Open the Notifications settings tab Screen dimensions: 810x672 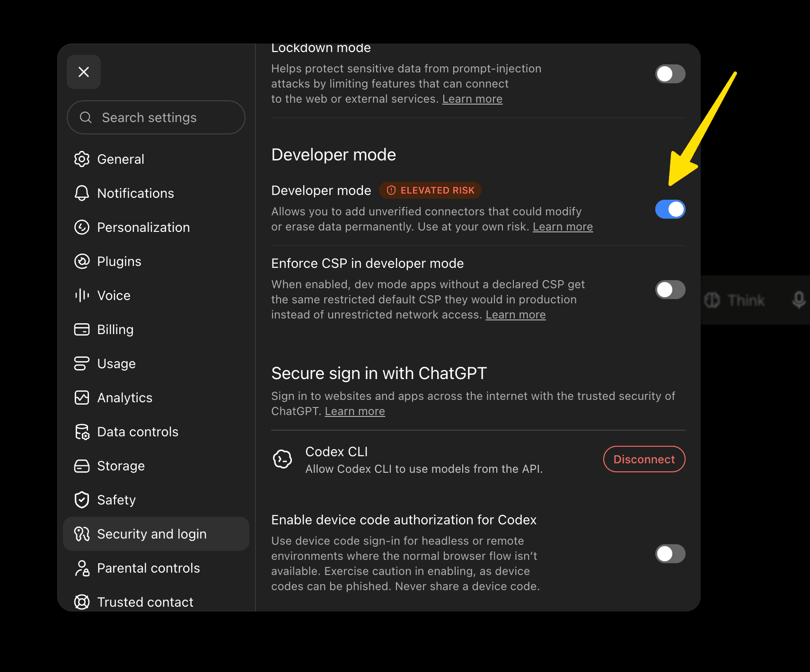point(156,193)
